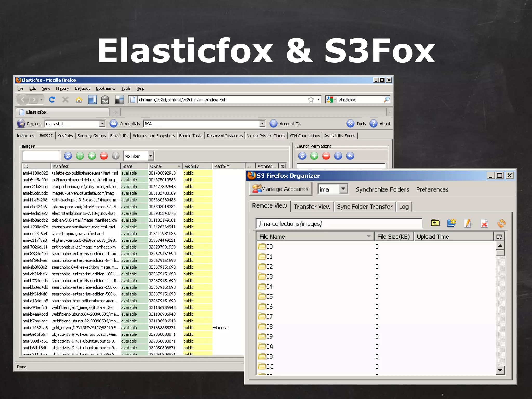The image size is (532, 399).
Task: Switch to the Security Groups tab
Action: click(x=92, y=136)
